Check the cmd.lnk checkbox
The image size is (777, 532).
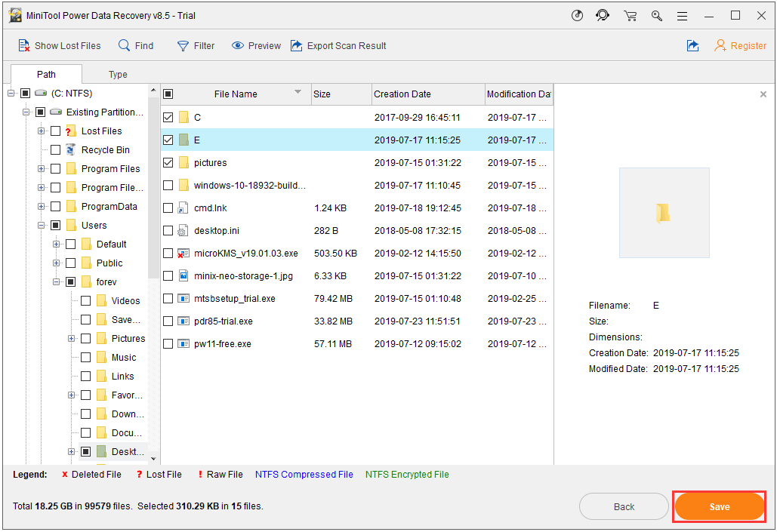(x=168, y=208)
